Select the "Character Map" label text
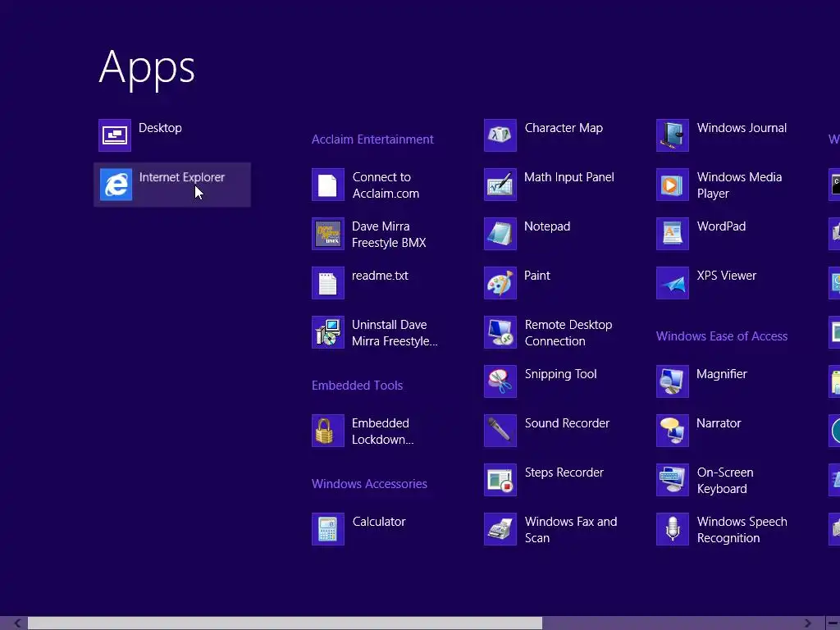Viewport: 840px width, 630px height. pos(564,128)
